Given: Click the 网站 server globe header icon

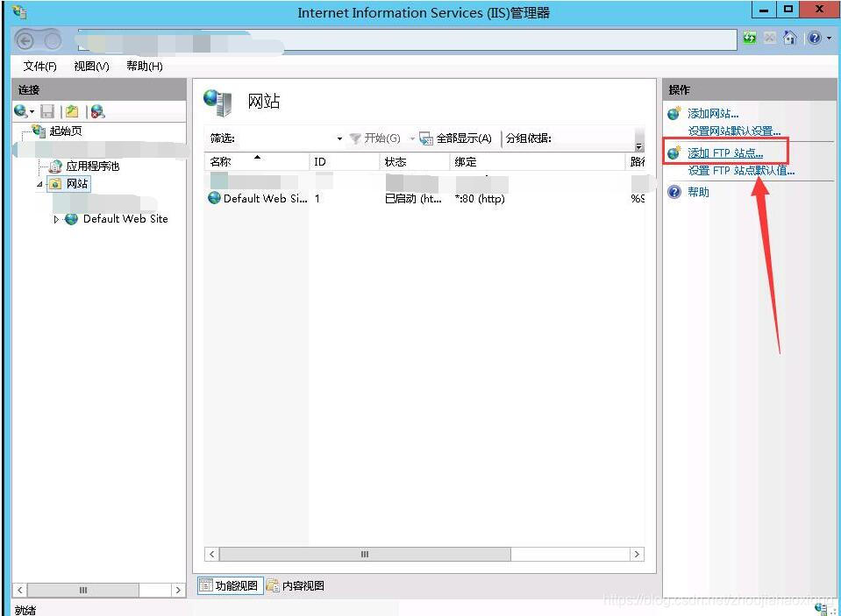Looking at the screenshot, I should click(x=217, y=103).
